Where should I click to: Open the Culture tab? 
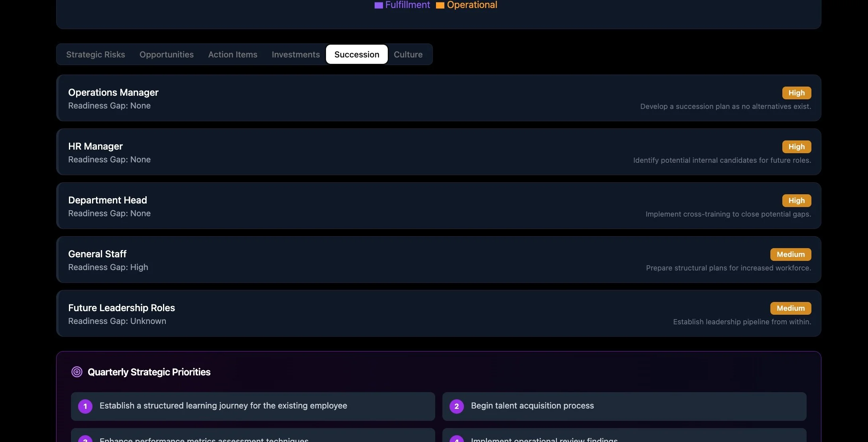(408, 54)
